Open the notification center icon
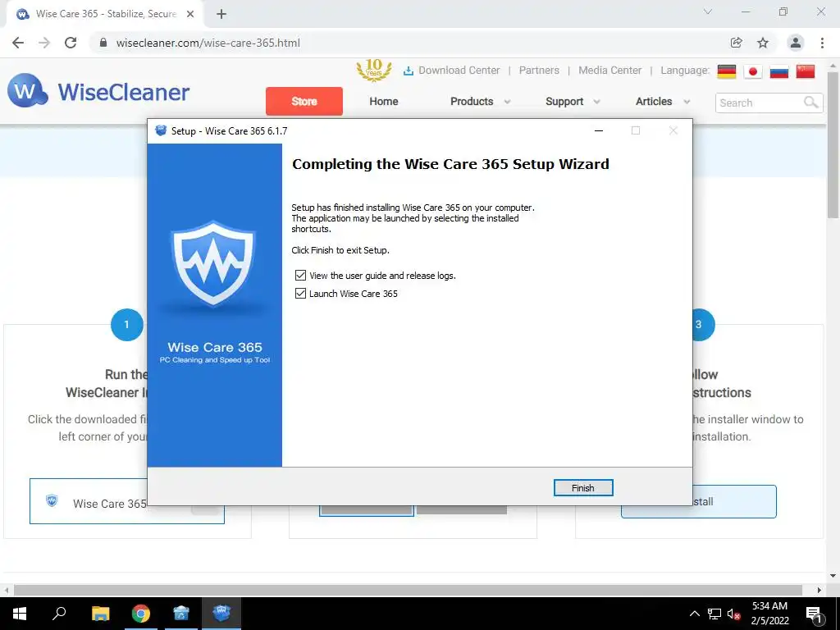Image resolution: width=840 pixels, height=630 pixels. point(814,614)
